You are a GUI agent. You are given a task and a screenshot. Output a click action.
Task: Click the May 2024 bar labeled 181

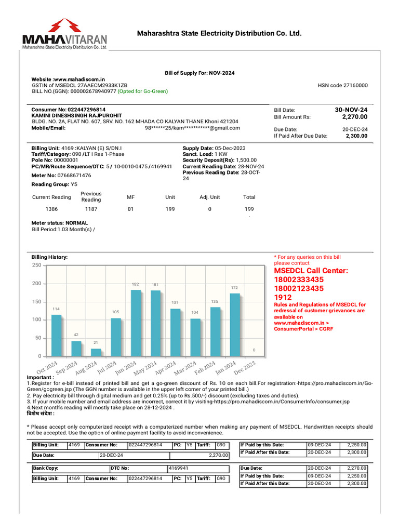click(x=156, y=323)
